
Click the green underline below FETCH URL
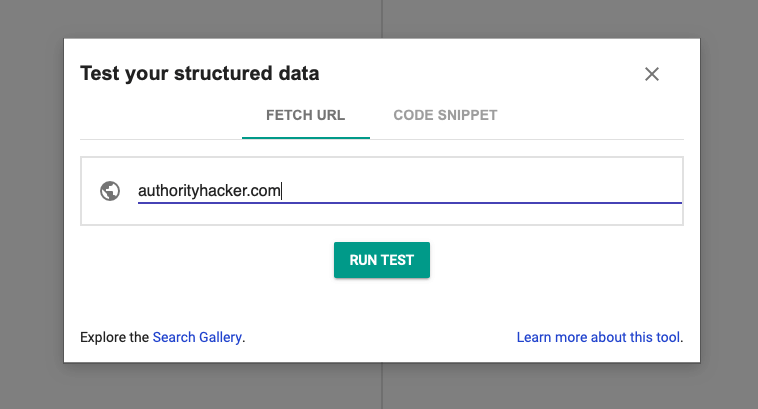point(305,137)
